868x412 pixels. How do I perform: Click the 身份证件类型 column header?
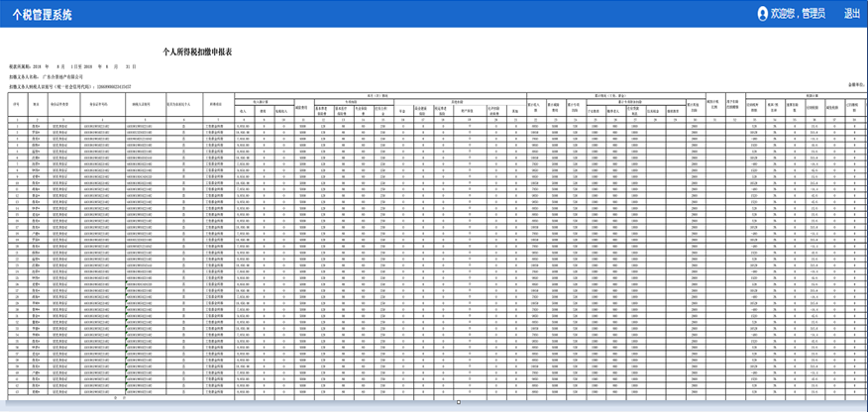(x=59, y=103)
